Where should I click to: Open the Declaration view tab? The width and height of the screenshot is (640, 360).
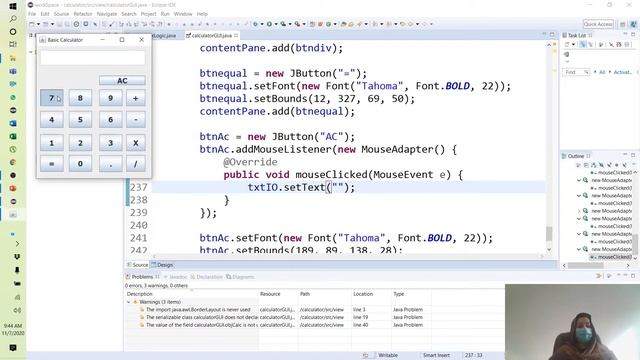[207, 277]
